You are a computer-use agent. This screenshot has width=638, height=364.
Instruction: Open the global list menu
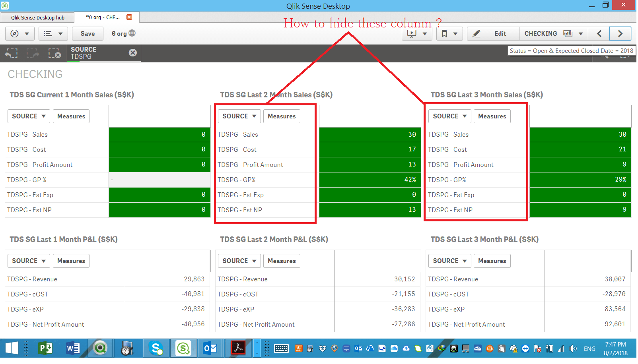coord(53,34)
